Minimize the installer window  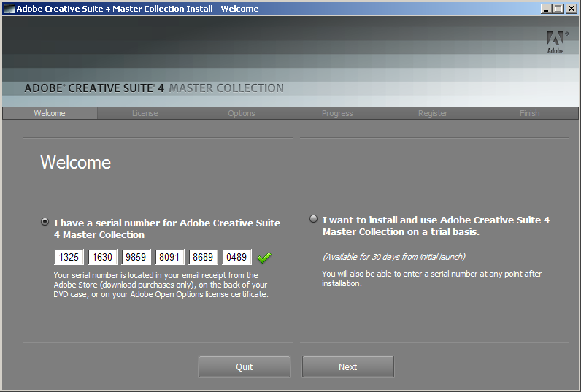click(545, 9)
